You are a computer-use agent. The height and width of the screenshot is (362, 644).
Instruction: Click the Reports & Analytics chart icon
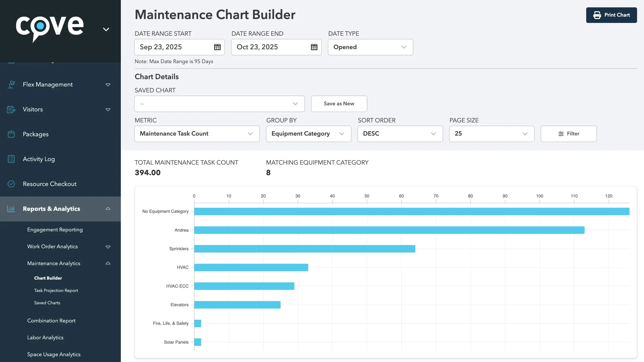[x=11, y=209]
